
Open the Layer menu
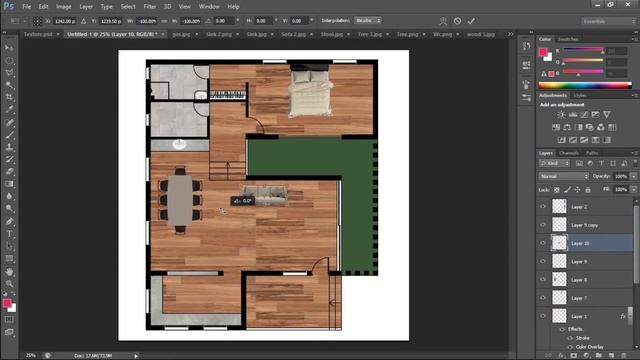click(86, 7)
